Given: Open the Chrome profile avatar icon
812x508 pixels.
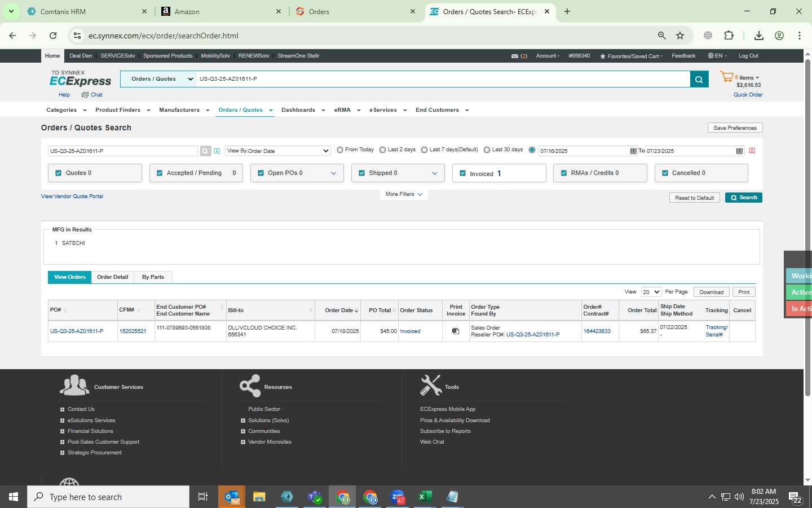Looking at the screenshot, I should [x=779, y=36].
